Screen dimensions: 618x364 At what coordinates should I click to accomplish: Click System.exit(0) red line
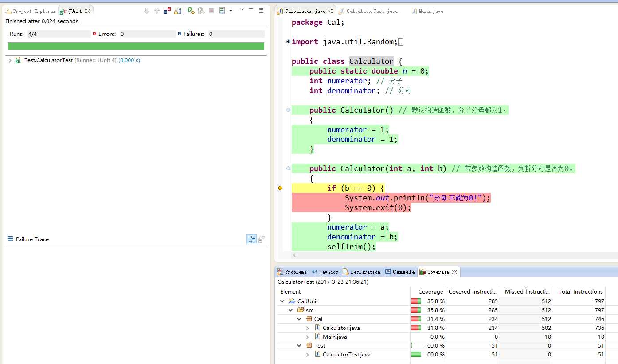pos(378,207)
